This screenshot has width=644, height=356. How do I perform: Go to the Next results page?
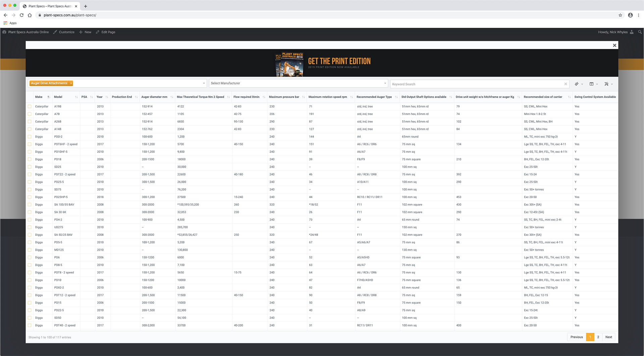pyautogui.click(x=608, y=337)
